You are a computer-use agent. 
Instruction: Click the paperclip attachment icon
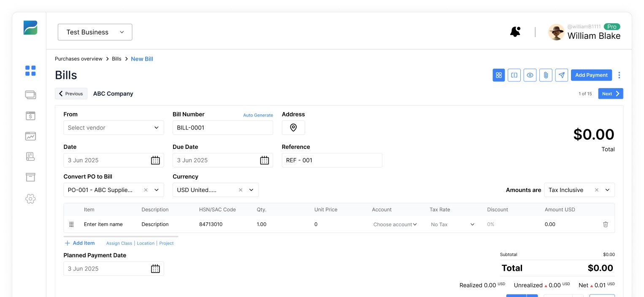[x=546, y=75]
